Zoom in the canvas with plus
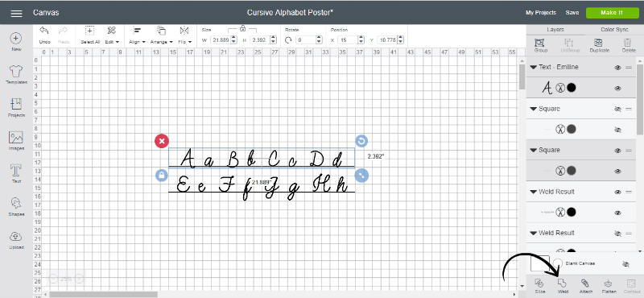 pyautogui.click(x=79, y=279)
